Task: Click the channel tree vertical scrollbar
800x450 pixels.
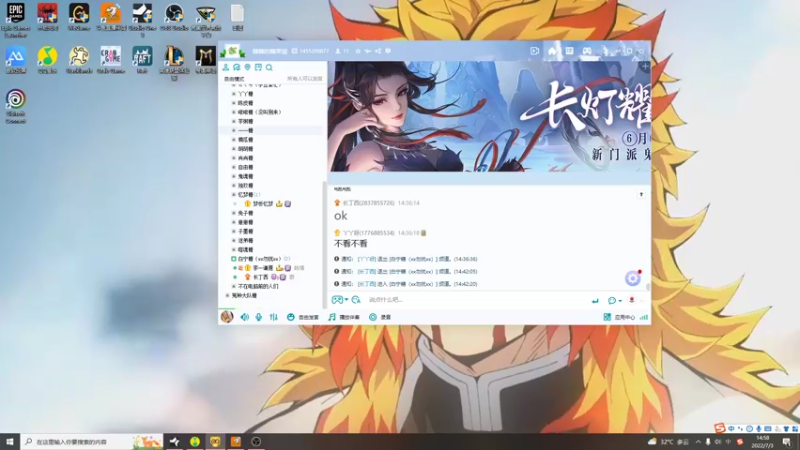Action: point(324,245)
